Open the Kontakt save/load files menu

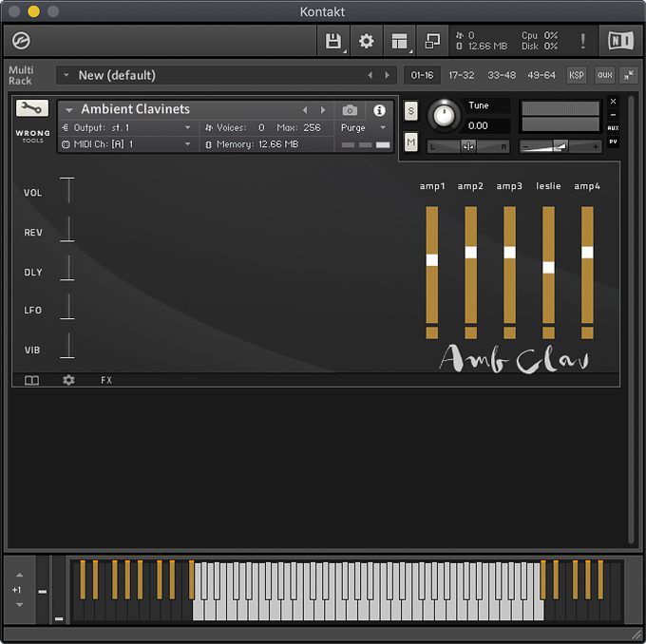333,42
